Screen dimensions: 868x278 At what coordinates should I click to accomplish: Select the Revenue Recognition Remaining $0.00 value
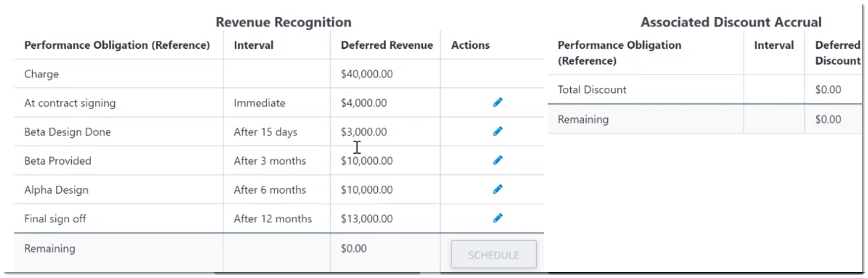(x=354, y=248)
